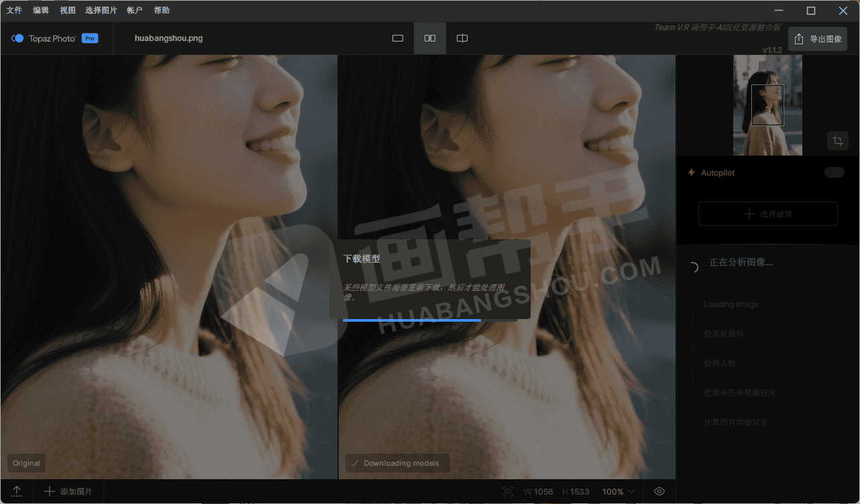Open the 帮助 menu
860x504 pixels.
coord(162,10)
